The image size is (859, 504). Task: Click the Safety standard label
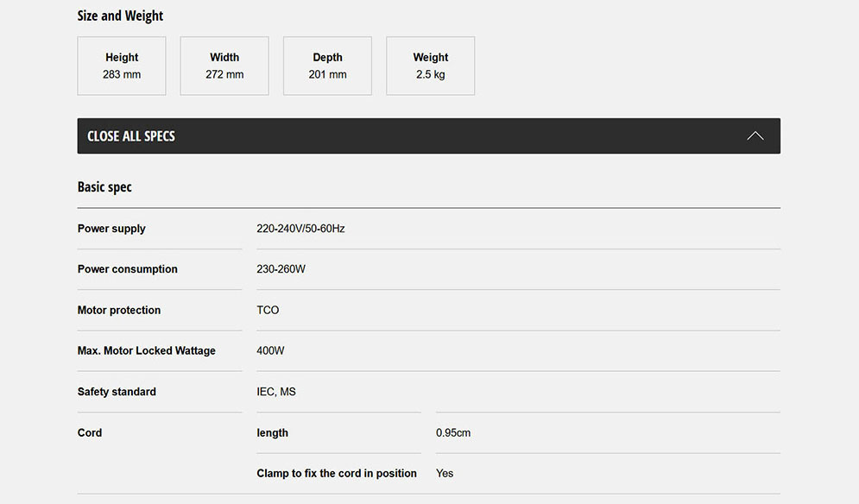(117, 392)
